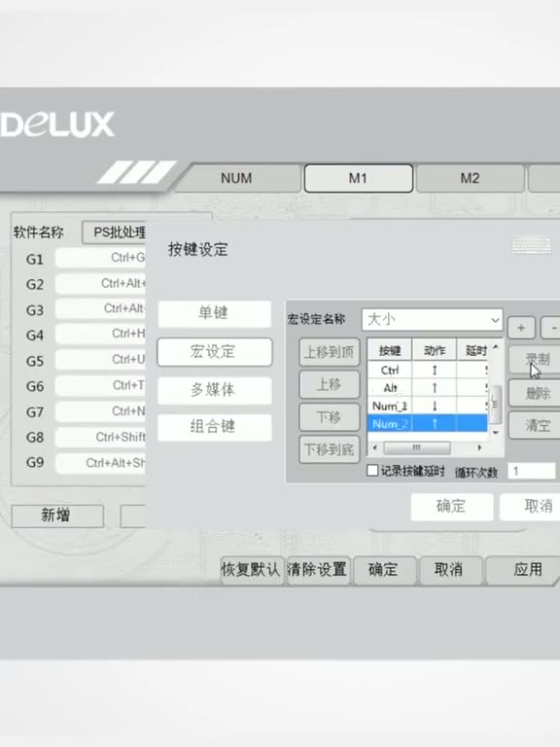Click the horizontal scrollbar's left arrow

click(375, 447)
